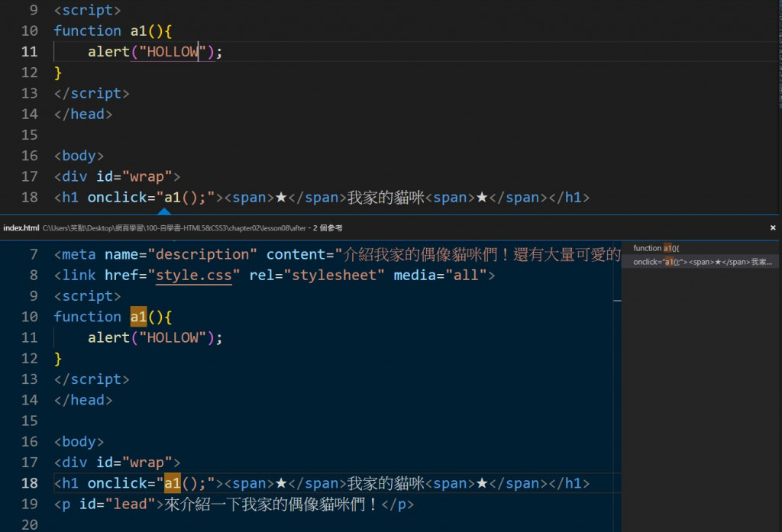Select line number 18 in peek view gutter
This screenshot has height=532, width=782.
pyautogui.click(x=30, y=484)
